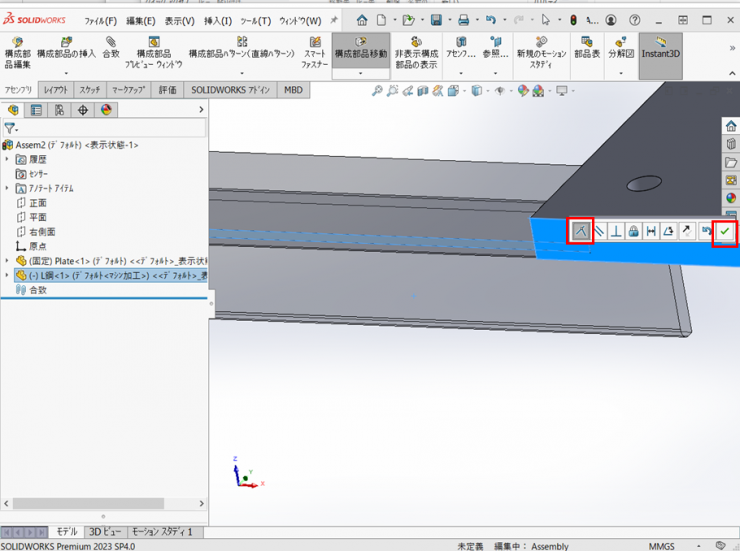Image resolution: width=740 pixels, height=551 pixels.
Task: Open the 挿入(I) menu
Action: (217, 20)
